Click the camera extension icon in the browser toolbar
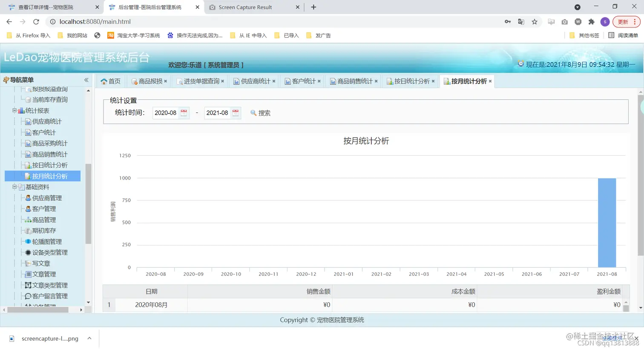644x350 pixels. [x=565, y=21]
